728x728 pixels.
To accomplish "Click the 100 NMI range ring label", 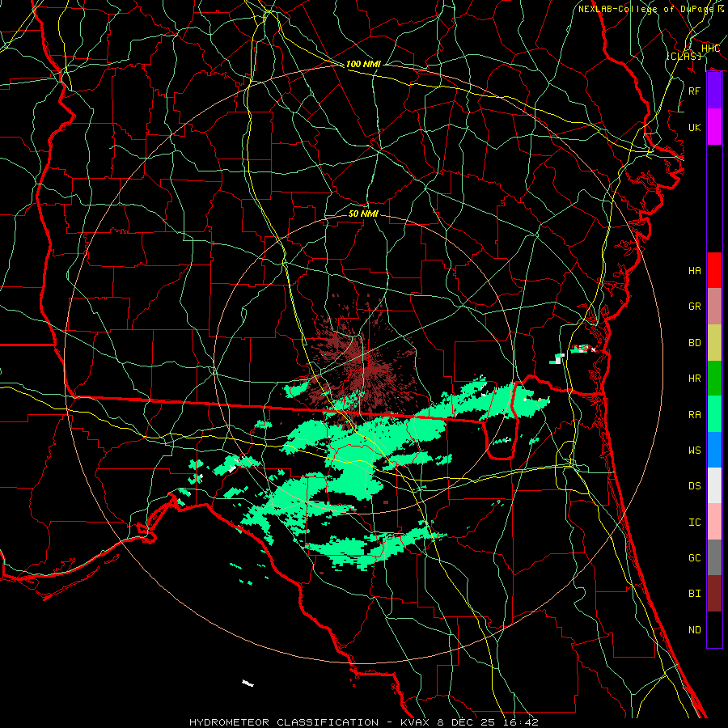I will tap(363, 64).
